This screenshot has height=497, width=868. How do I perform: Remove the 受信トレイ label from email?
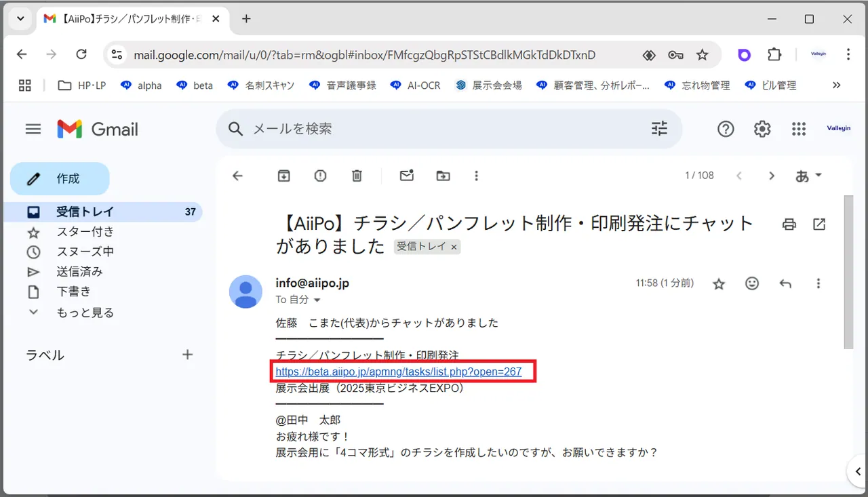pyautogui.click(x=454, y=247)
